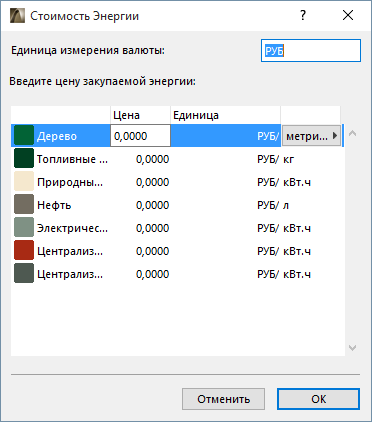Click the Электричес... color swatch
The width and height of the screenshot is (372, 422).
[24, 227]
